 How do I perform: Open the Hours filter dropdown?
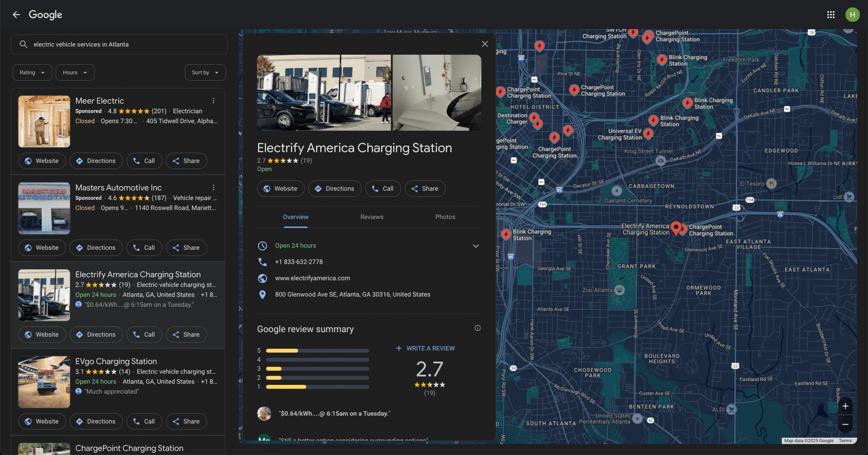click(75, 73)
